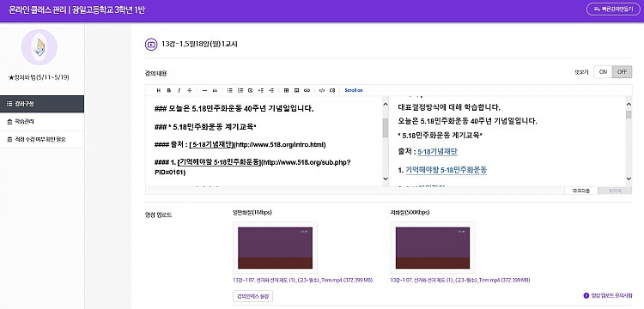Open the third sidebar menu about attendance check
Screen dimensions: 644x309
coord(42,140)
